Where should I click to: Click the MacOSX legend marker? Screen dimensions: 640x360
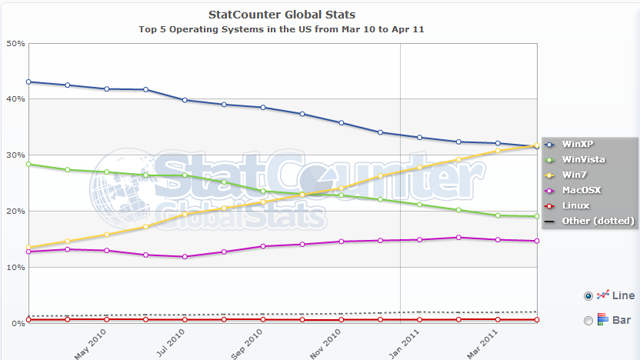tap(550, 191)
